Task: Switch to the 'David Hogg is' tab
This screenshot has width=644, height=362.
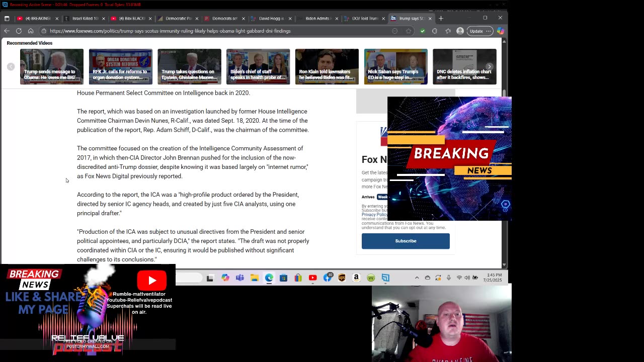Action: [271, 19]
